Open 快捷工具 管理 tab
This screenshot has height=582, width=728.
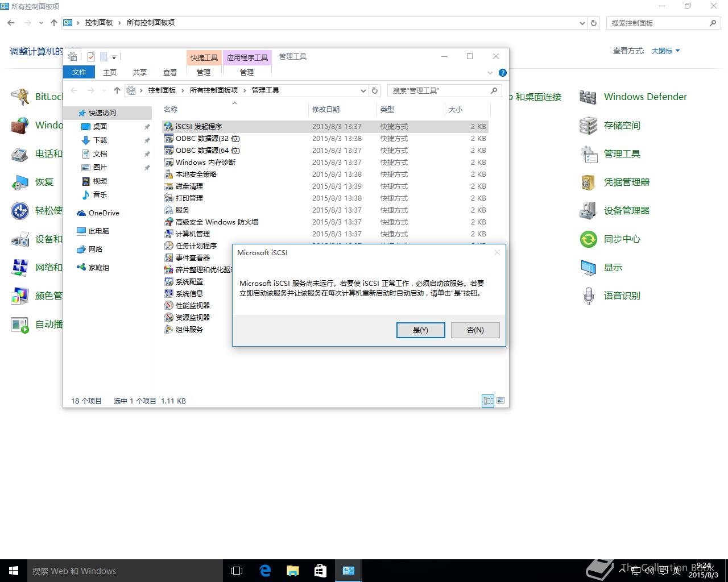pos(204,72)
